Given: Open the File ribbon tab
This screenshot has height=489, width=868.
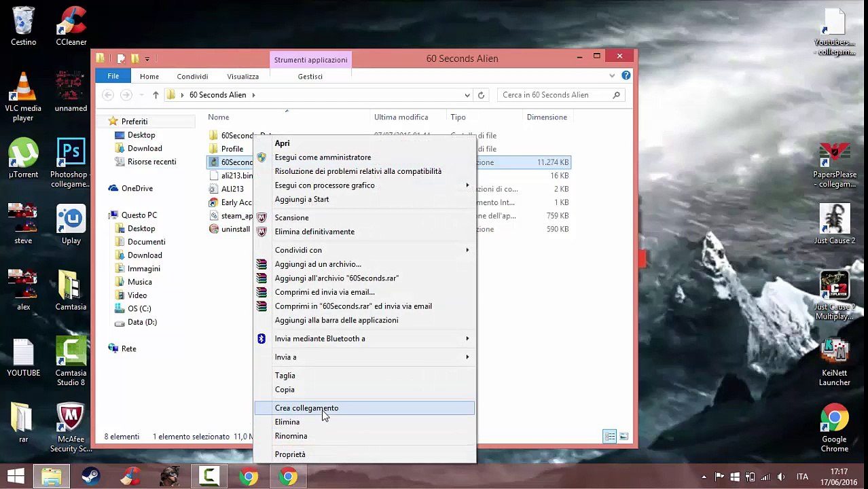Looking at the screenshot, I should 113,76.
